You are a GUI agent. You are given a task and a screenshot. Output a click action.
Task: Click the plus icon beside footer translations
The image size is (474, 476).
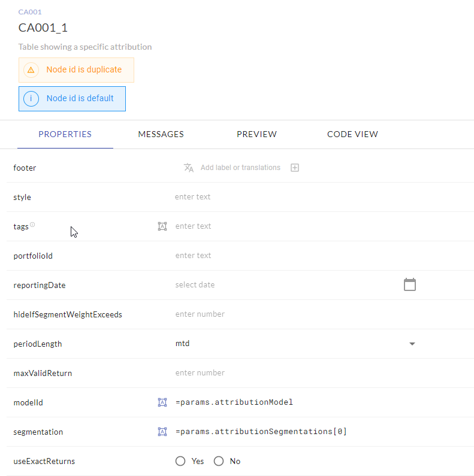[295, 168]
